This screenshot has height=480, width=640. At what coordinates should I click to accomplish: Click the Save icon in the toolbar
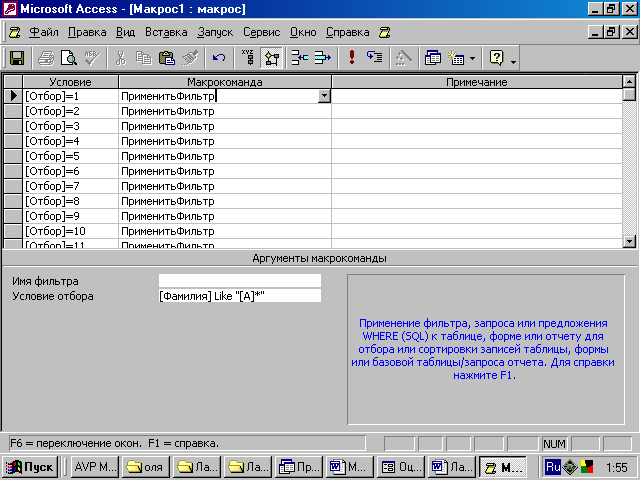tap(17, 58)
